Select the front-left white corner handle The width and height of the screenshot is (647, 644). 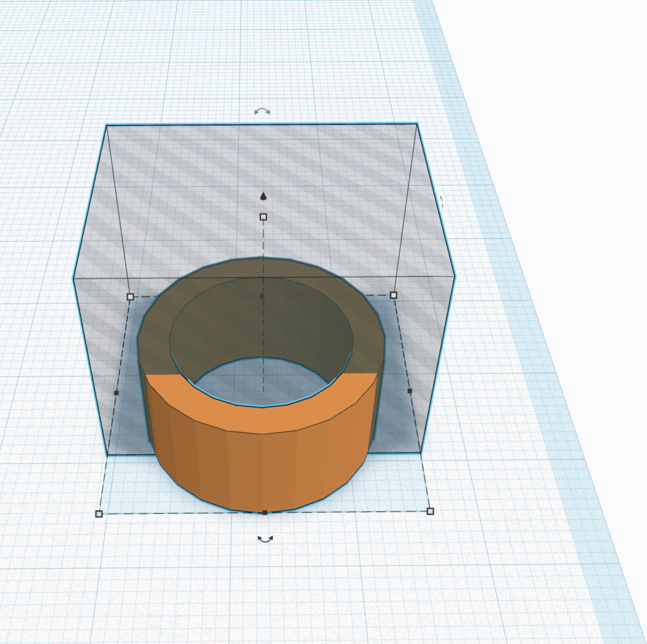(x=99, y=514)
